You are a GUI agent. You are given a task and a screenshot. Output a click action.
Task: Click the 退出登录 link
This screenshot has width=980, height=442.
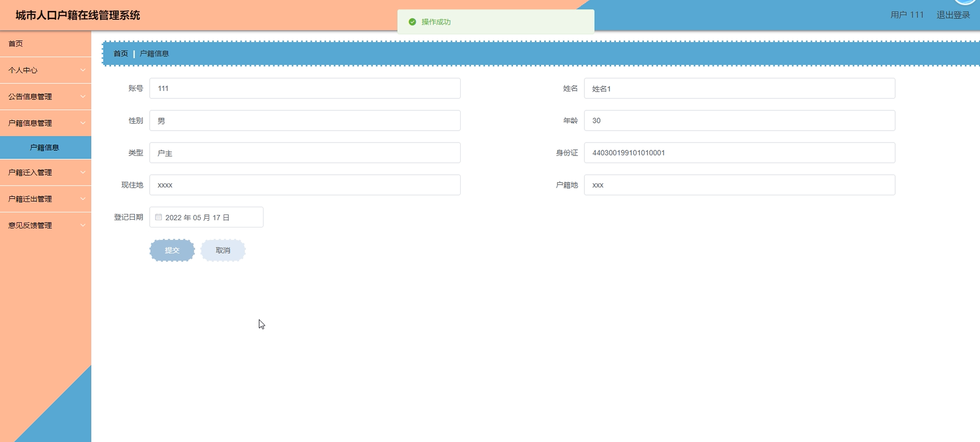point(953,15)
